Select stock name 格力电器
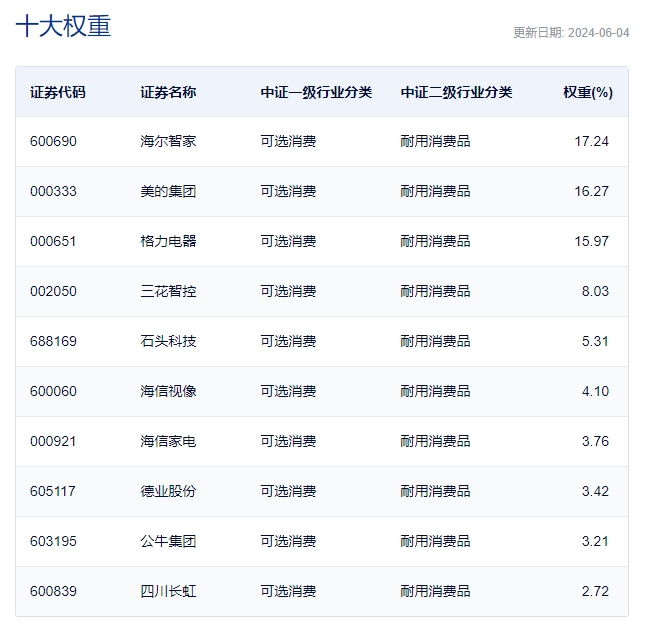Screen dimensions: 645x630 click(168, 241)
